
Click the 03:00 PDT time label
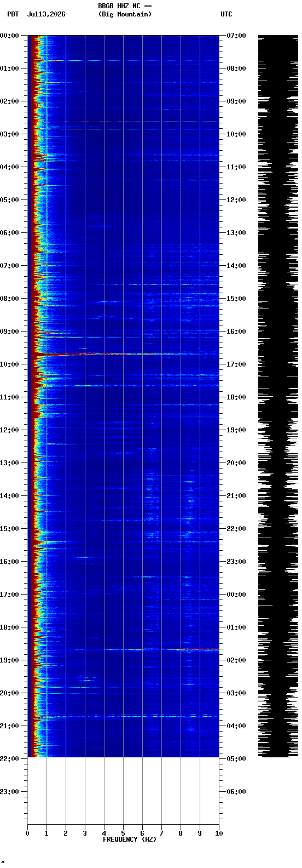tap(10, 134)
